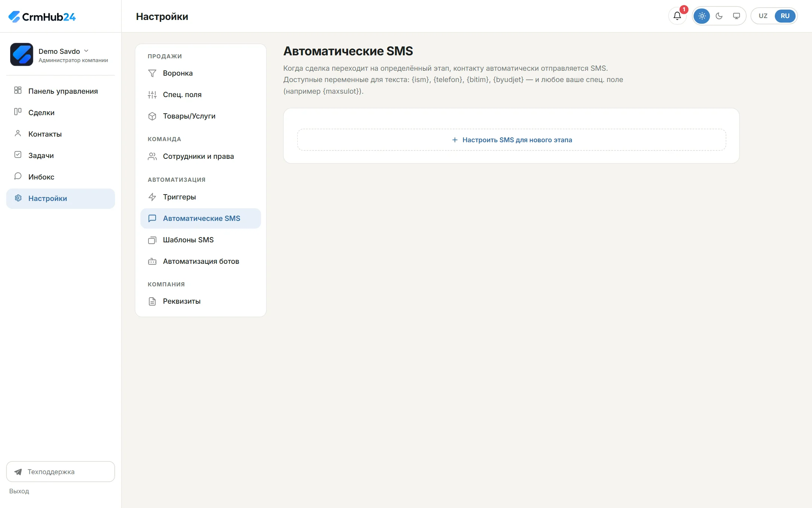Click the Автоматические SMS message icon
This screenshot has width=812, height=508.
click(152, 218)
